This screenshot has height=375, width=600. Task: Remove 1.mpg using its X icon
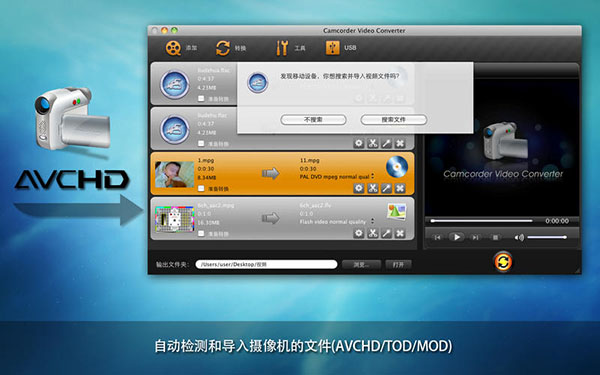(x=400, y=188)
